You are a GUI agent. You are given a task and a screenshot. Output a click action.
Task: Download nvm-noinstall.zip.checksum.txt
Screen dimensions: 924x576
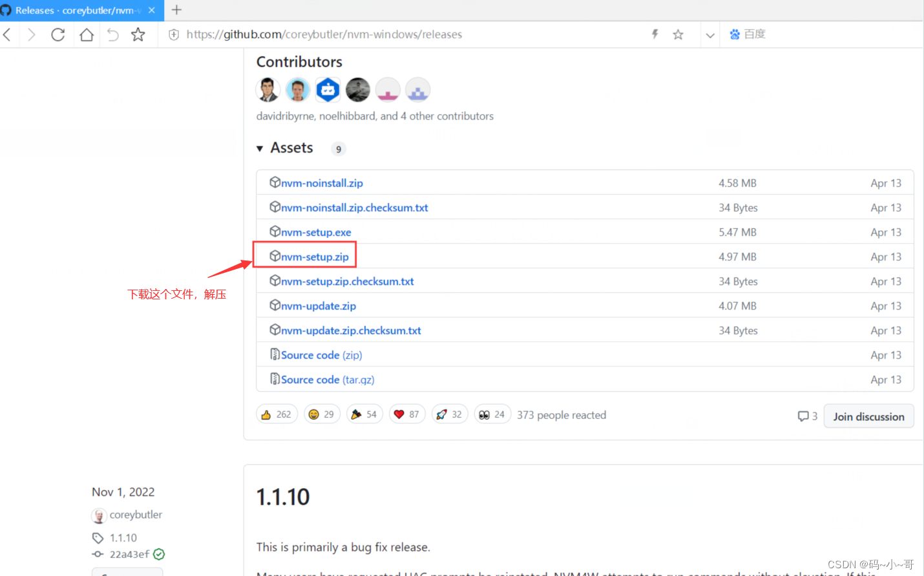click(355, 208)
